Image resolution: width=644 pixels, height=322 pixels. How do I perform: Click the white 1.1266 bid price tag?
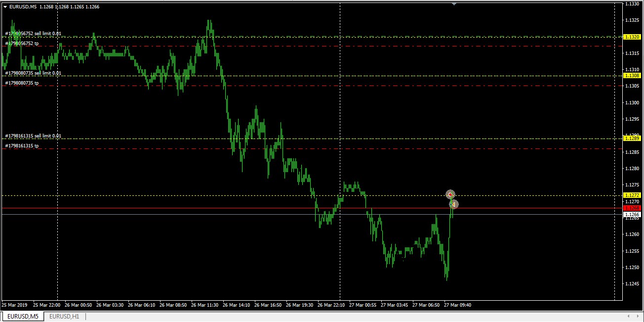[x=632, y=214]
